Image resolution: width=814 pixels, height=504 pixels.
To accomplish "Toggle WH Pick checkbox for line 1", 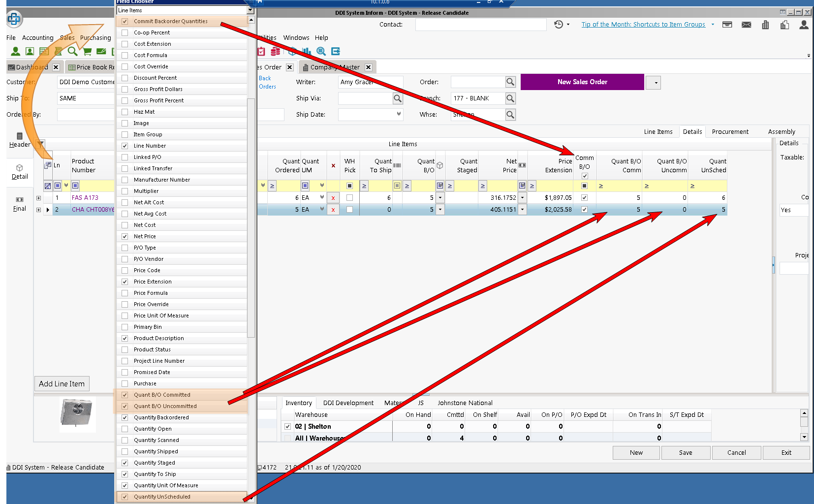I will (349, 198).
